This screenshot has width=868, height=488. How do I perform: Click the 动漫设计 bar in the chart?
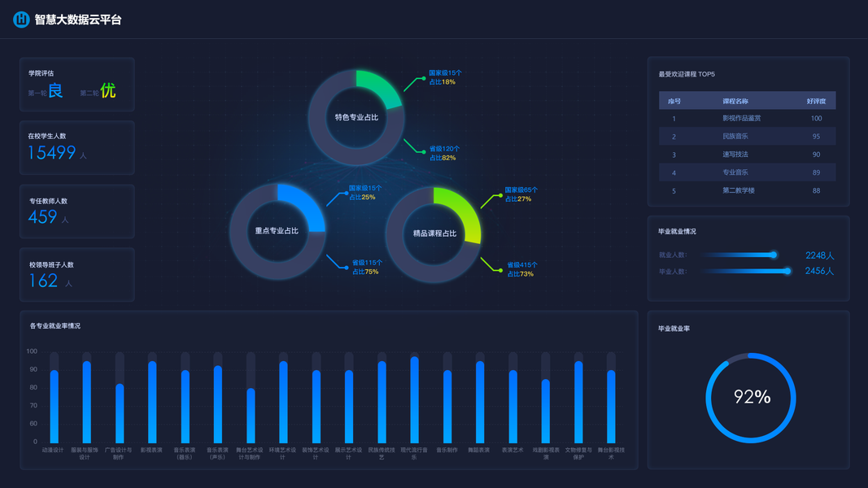(x=55, y=407)
